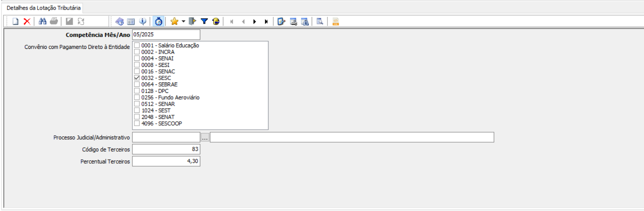Click the door with arrow exit icon

192,22
